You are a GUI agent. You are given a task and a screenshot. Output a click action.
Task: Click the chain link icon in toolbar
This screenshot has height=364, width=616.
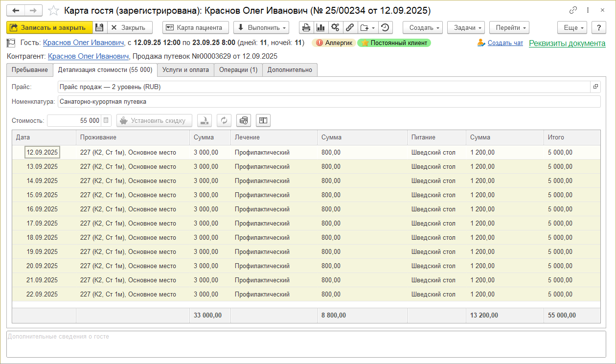[x=349, y=28]
